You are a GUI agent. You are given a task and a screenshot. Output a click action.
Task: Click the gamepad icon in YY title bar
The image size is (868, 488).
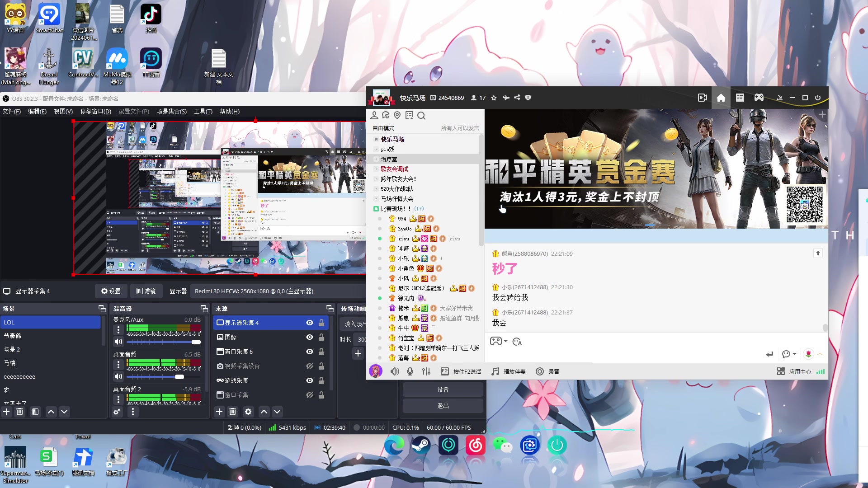tap(759, 98)
